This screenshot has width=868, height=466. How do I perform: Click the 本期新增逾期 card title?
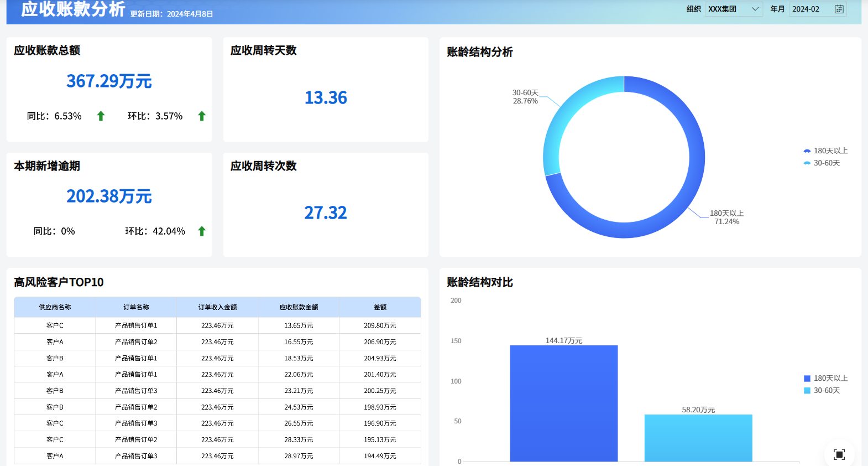[47, 166]
